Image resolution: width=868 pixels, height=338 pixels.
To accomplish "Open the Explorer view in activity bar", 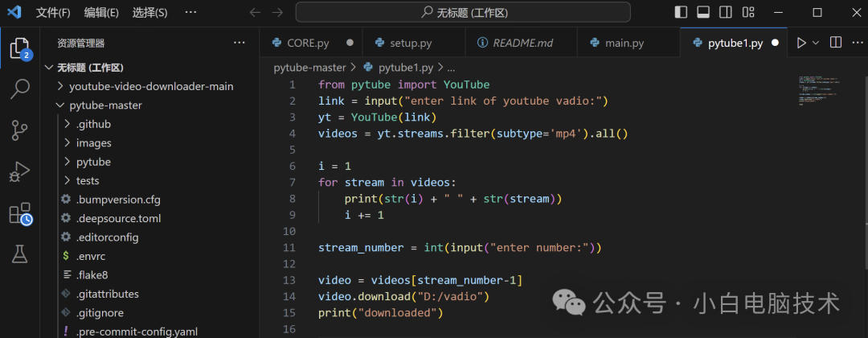I will pos(20,49).
